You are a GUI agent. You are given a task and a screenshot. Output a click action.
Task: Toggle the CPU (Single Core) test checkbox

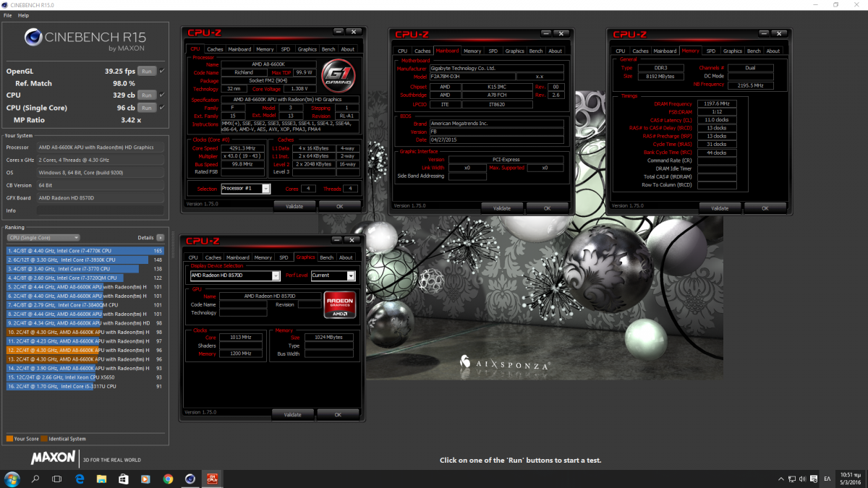tap(162, 107)
